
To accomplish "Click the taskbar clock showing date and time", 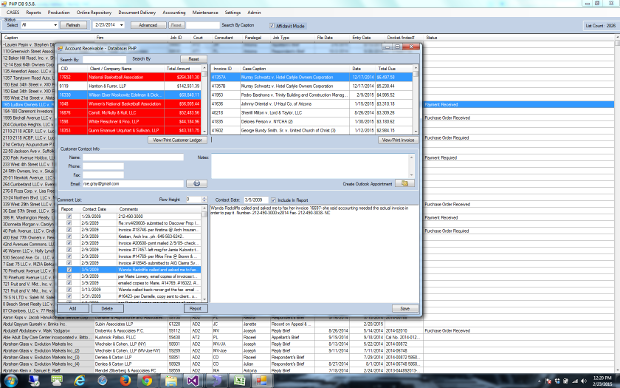I will (x=602, y=380).
